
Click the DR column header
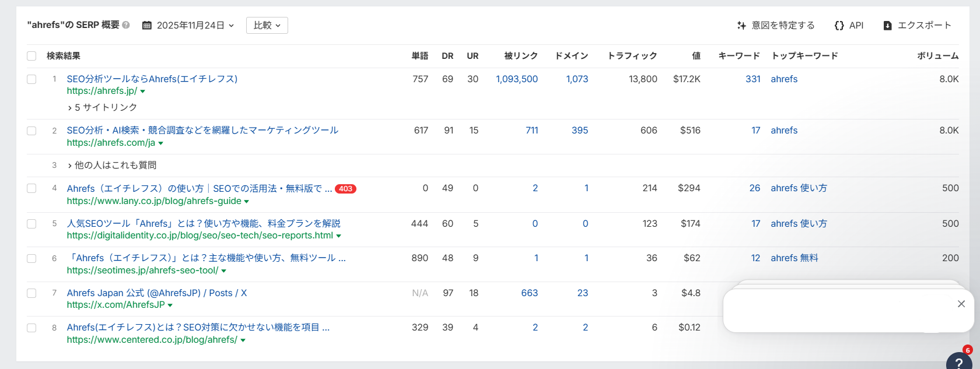pyautogui.click(x=447, y=56)
